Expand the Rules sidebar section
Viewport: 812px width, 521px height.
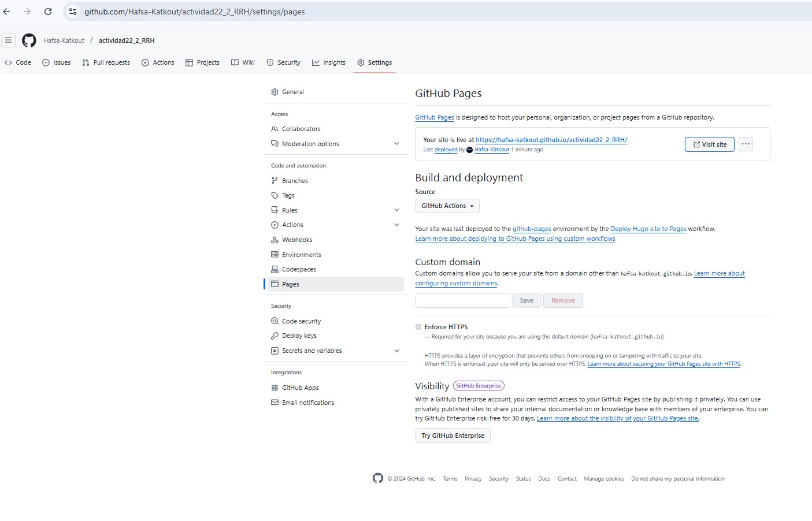(x=397, y=210)
